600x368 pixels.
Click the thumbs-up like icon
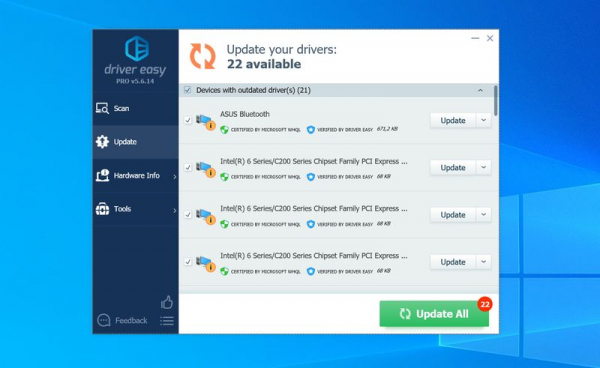coord(167,302)
